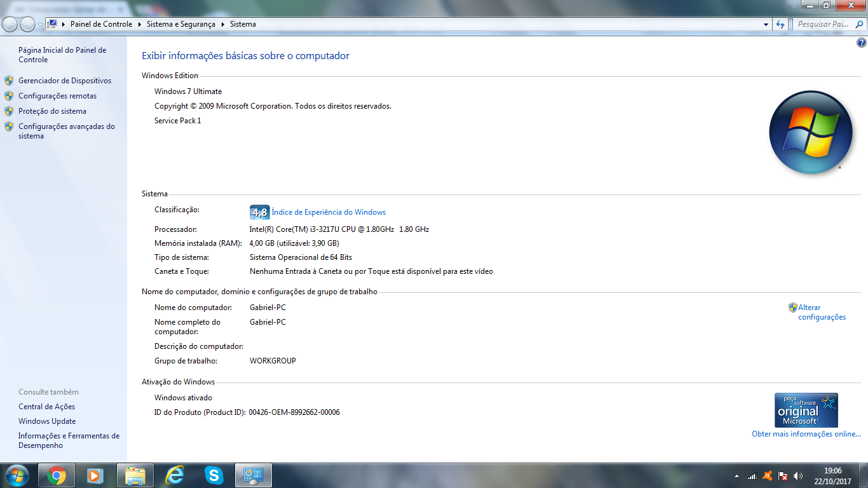This screenshot has height=488, width=868.
Task: Click the WORKGROUP value text
Action: [273, 361]
